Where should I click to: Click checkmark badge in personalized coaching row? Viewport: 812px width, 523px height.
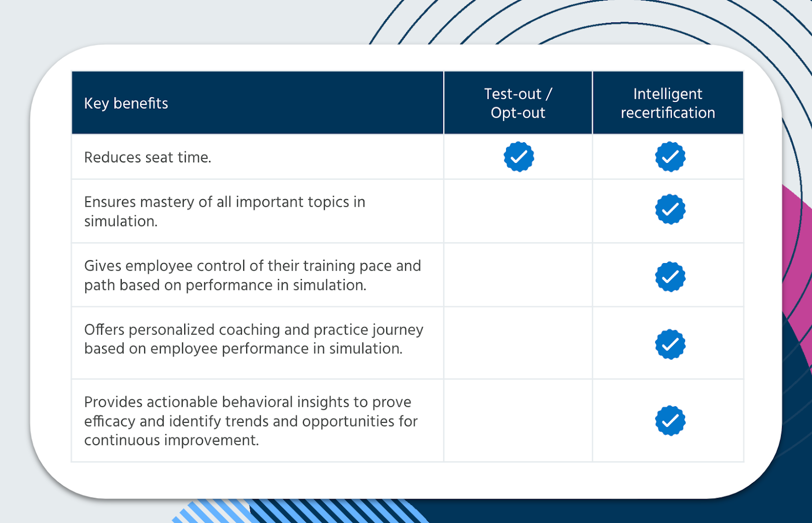pyautogui.click(x=670, y=344)
